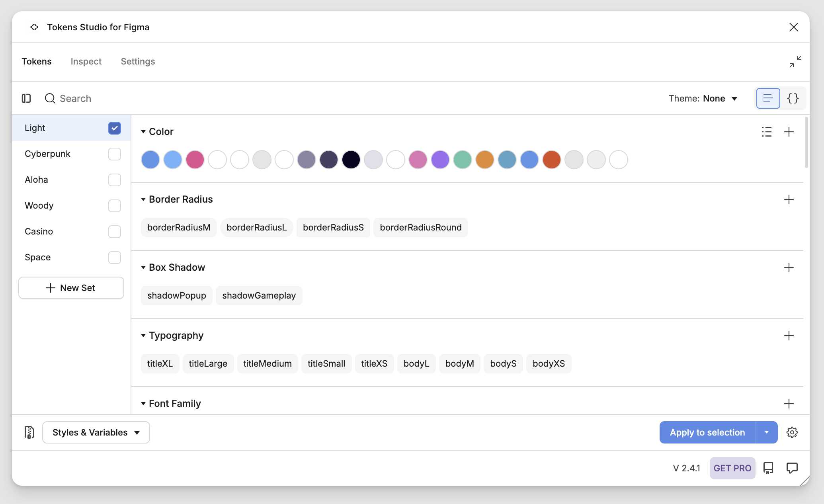Collapse the Font Family section

coord(143,404)
